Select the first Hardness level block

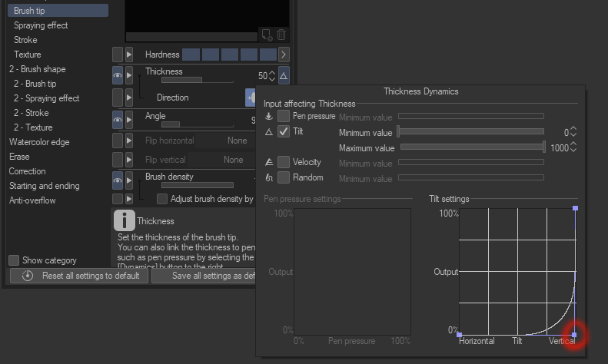191,55
